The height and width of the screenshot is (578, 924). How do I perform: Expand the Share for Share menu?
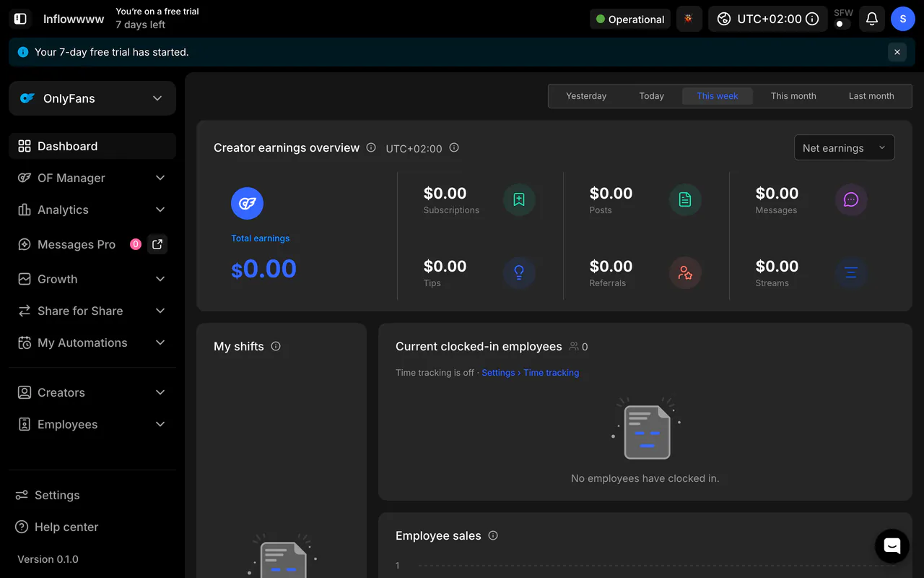92,311
